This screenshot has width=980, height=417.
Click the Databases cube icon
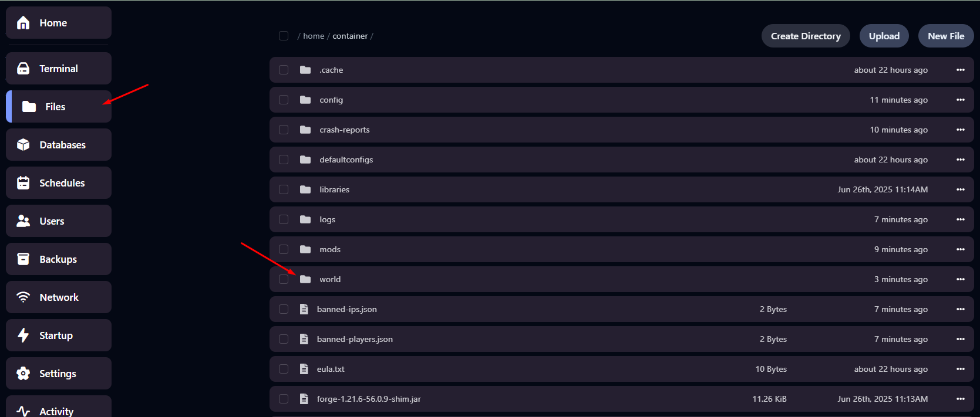(x=23, y=145)
